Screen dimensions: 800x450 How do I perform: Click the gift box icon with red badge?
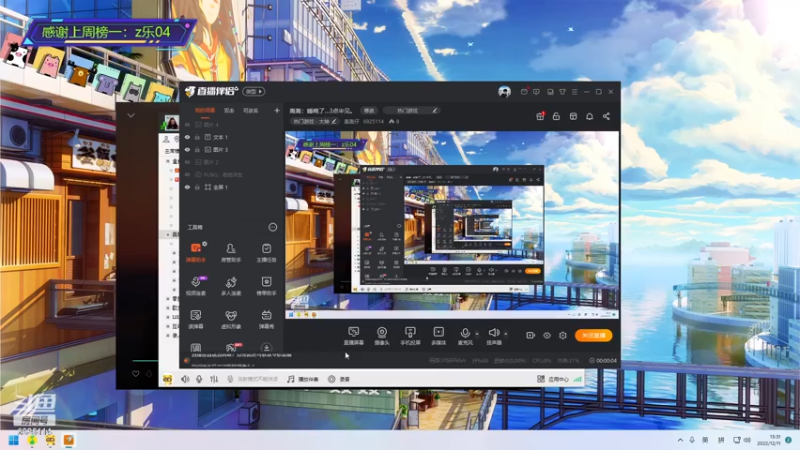540,116
